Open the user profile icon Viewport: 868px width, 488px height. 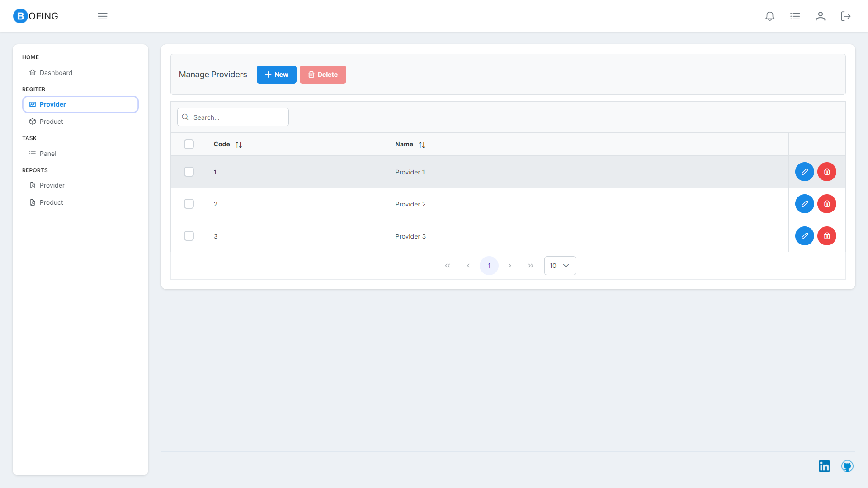821,16
